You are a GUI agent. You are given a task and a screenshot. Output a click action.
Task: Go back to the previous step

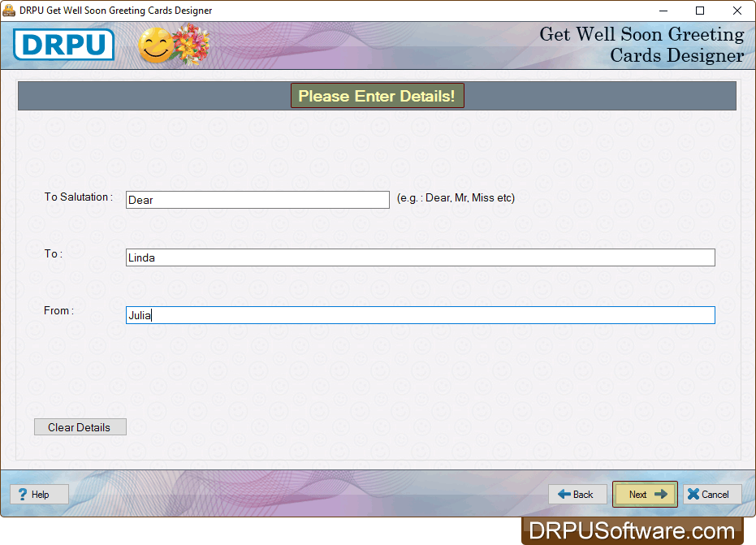coord(577,495)
